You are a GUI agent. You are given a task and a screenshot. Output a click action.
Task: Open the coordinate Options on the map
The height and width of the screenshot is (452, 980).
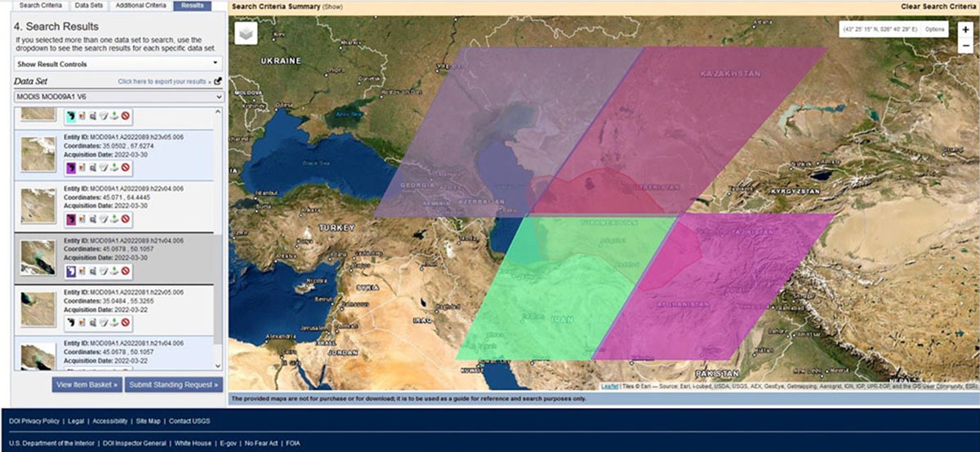[x=935, y=29]
